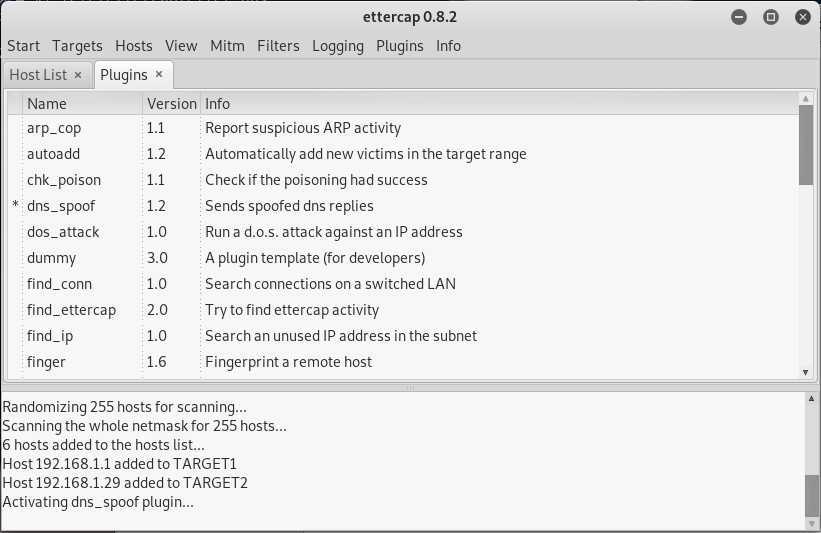Open the Mitm menu
821x533 pixels.
(227, 46)
